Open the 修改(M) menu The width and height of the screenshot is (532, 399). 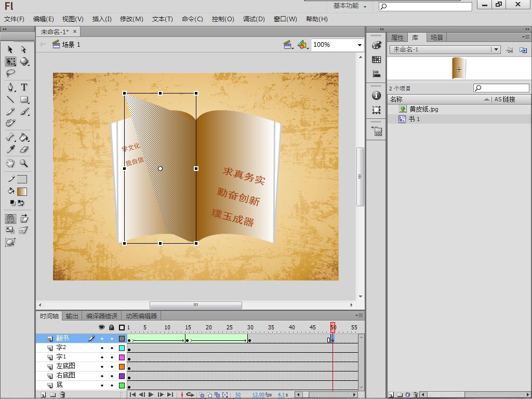pos(131,19)
